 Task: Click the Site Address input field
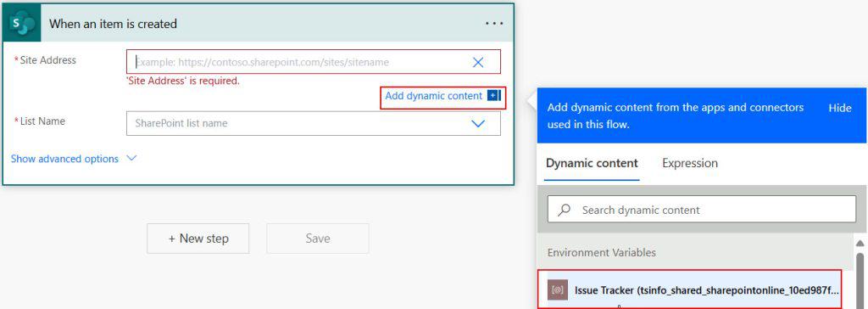[x=314, y=62]
